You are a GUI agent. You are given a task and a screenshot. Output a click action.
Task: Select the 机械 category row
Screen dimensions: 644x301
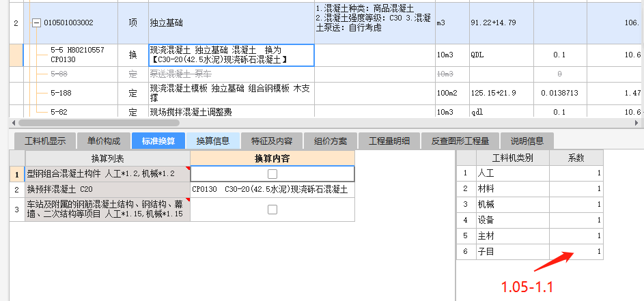pos(513,205)
